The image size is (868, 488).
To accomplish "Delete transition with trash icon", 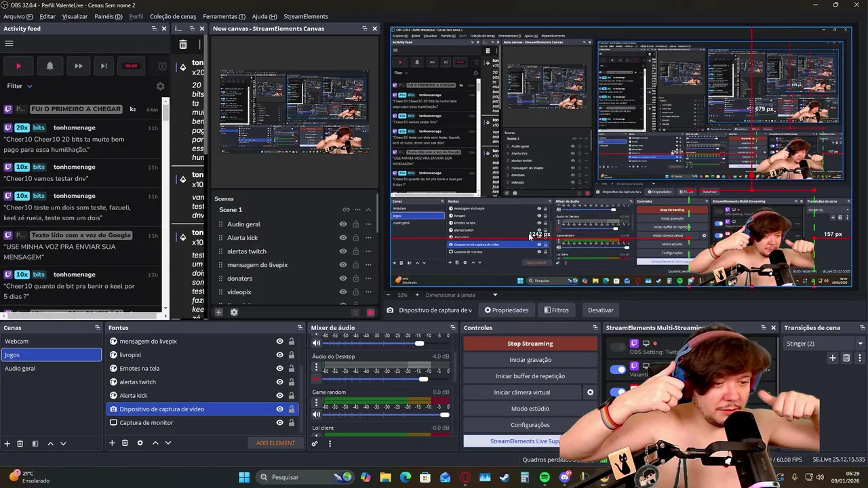I will pos(846,358).
